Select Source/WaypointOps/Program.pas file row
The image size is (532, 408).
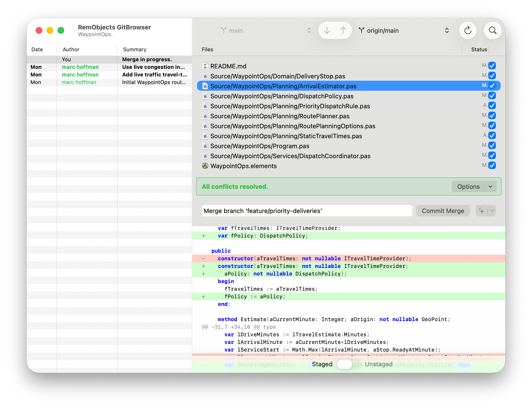tap(349, 146)
